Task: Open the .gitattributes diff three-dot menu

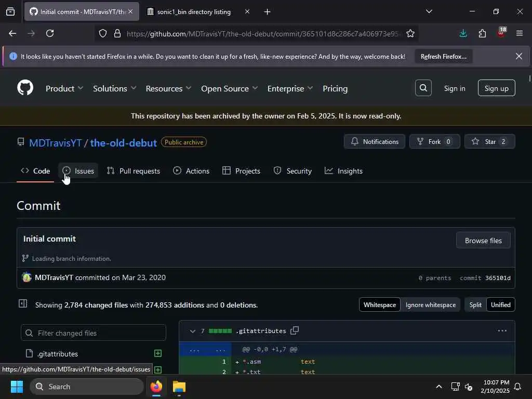Action: 502,330
